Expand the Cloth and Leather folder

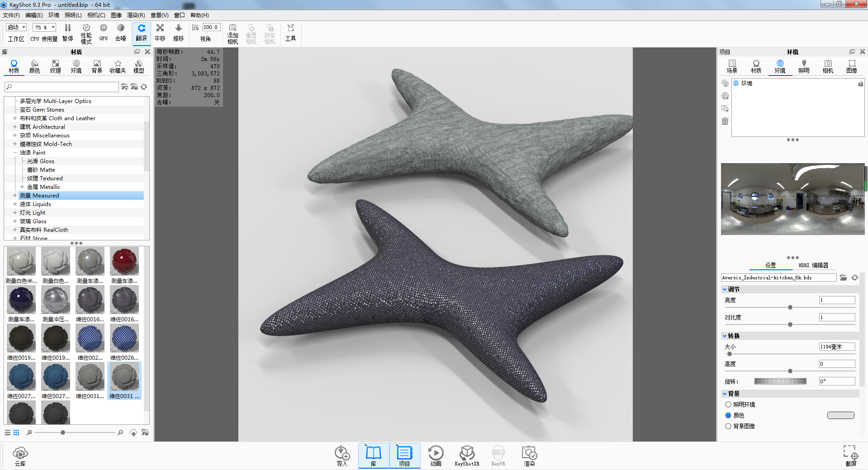coord(15,118)
